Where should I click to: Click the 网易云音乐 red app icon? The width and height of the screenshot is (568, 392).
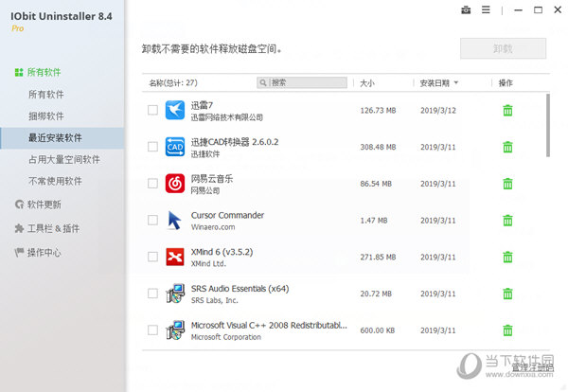(x=175, y=184)
